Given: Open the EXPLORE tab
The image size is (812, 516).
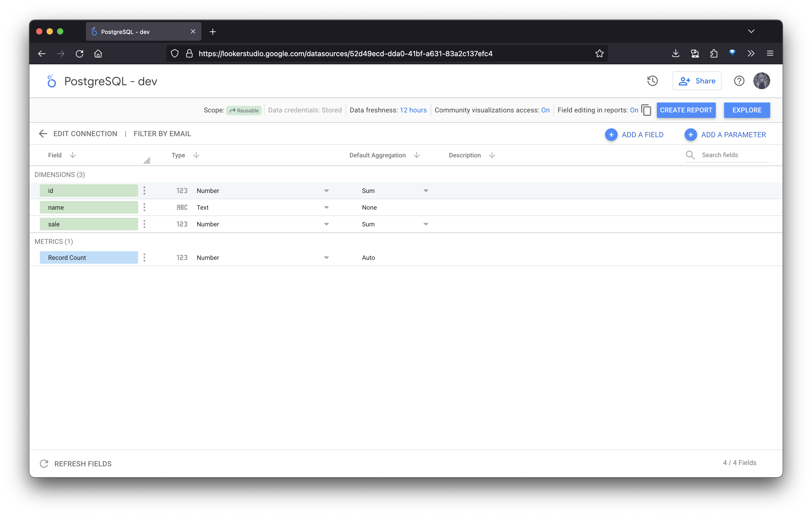Looking at the screenshot, I should [x=747, y=110].
